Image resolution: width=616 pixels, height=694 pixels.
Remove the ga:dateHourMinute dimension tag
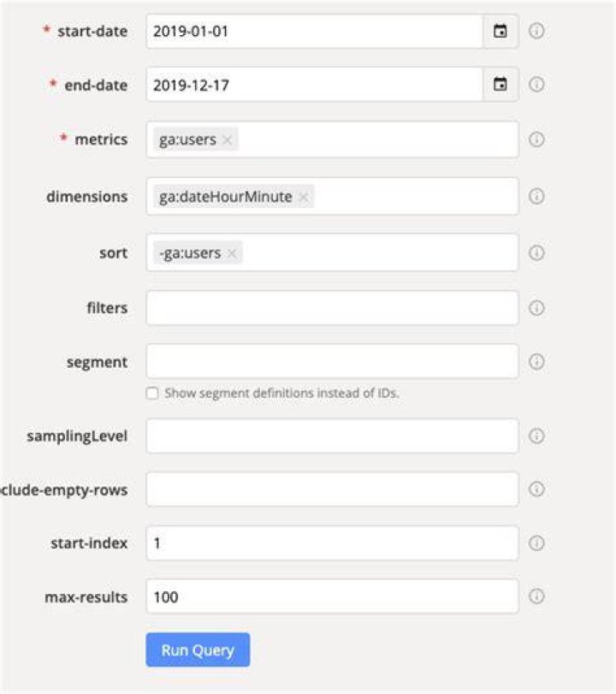point(304,197)
